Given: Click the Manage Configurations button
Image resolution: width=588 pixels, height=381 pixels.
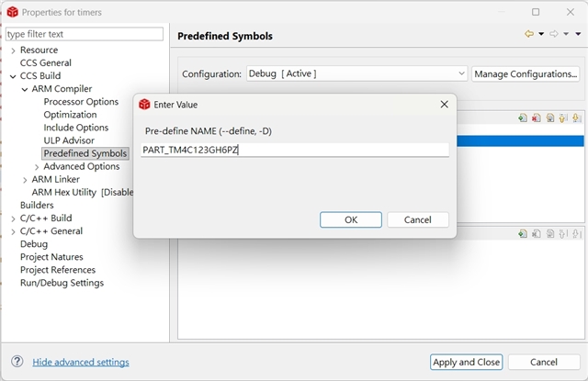Looking at the screenshot, I should click(526, 73).
